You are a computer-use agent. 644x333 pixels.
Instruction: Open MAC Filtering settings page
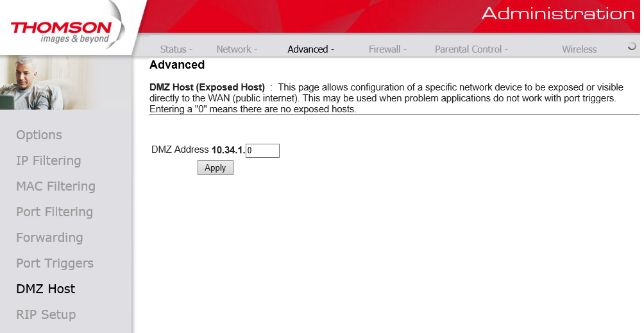56,187
